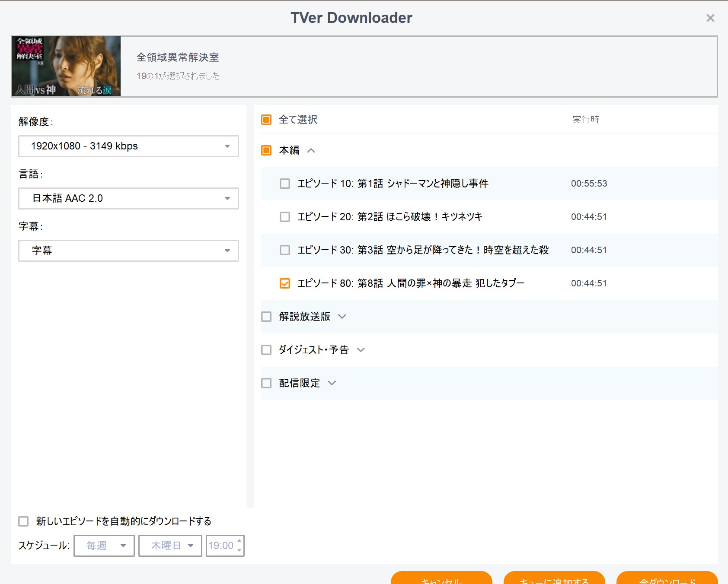Click the 00:44:51 duration of episode 20
The width and height of the screenshot is (728, 584).
click(589, 217)
